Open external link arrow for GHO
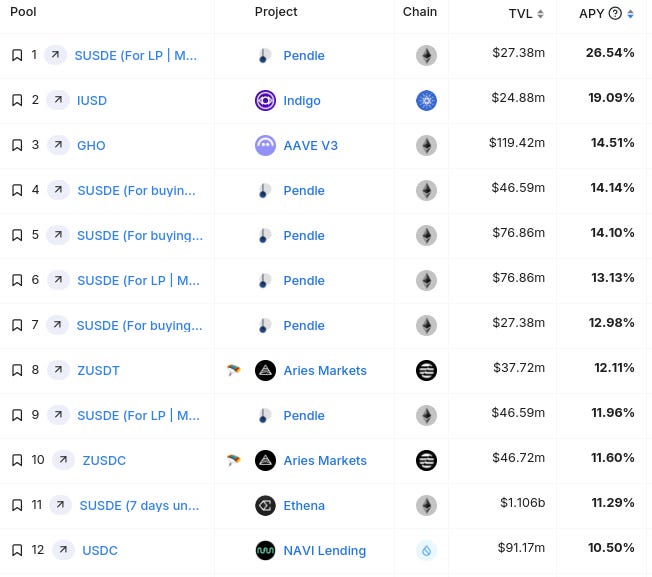Image resolution: width=652 pixels, height=577 pixels. click(x=58, y=145)
